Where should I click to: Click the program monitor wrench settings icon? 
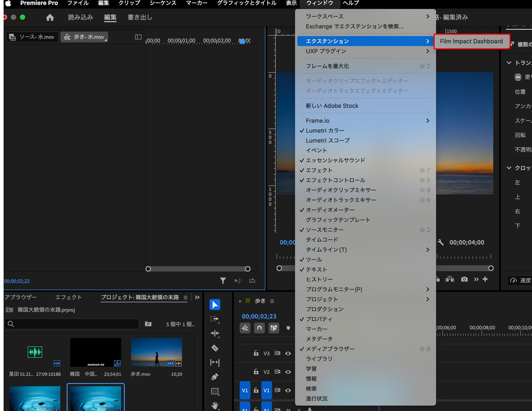coord(440,242)
